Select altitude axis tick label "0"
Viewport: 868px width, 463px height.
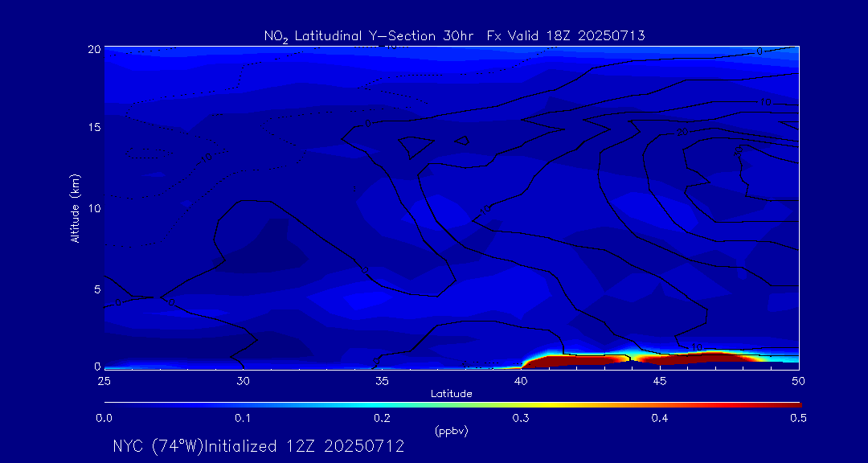pyautogui.click(x=97, y=366)
